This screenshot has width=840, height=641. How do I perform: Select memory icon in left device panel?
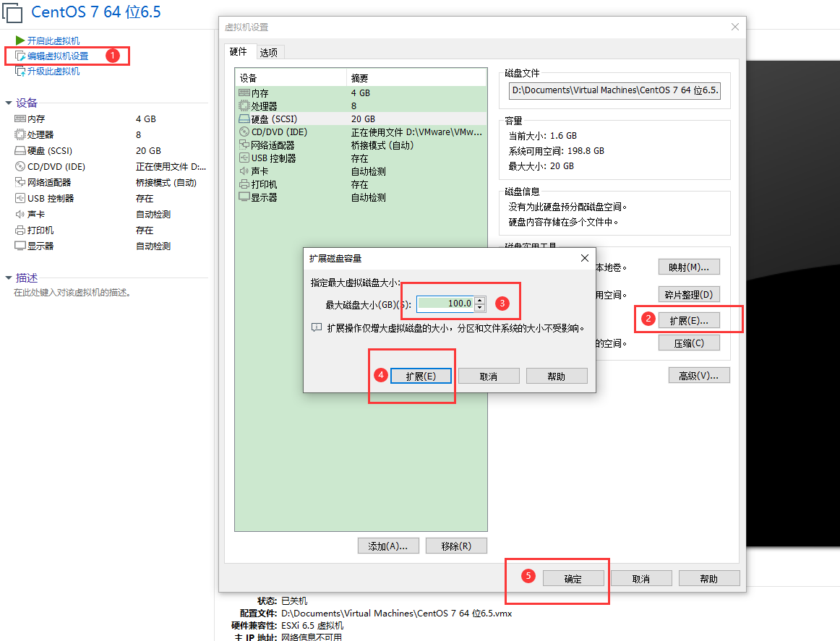[x=20, y=119]
